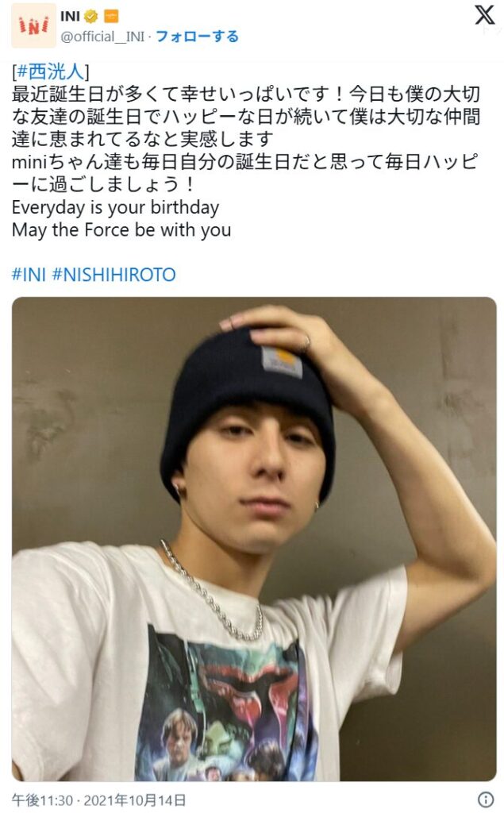This screenshot has height=813, width=504.
Task: Click the tweet timestamp 午後11:30
Action: coord(42,800)
